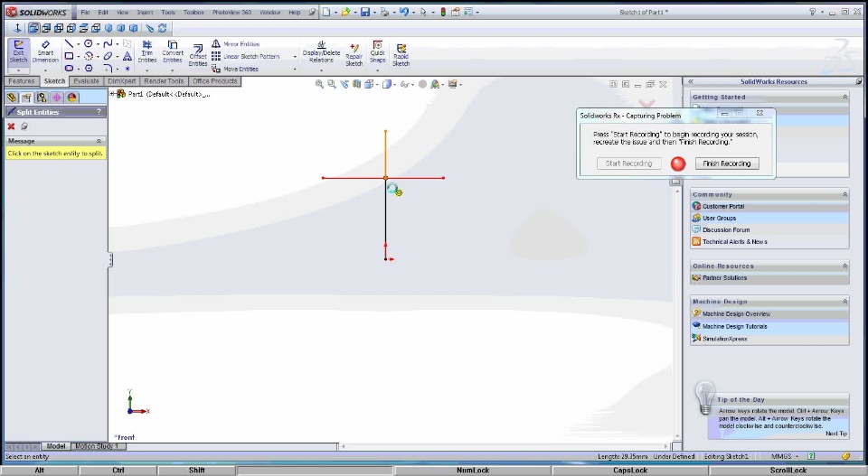This screenshot has width=868, height=476.
Task: Click the Rebuild traffic light icon
Action: point(443,12)
